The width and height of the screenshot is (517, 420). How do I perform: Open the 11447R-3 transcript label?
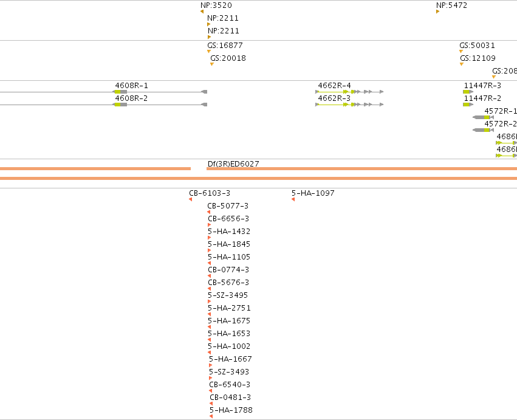point(482,86)
